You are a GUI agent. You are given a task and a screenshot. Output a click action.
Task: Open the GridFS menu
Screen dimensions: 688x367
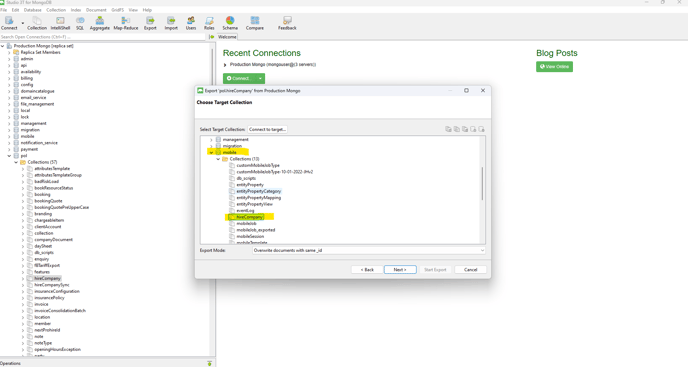(x=118, y=10)
